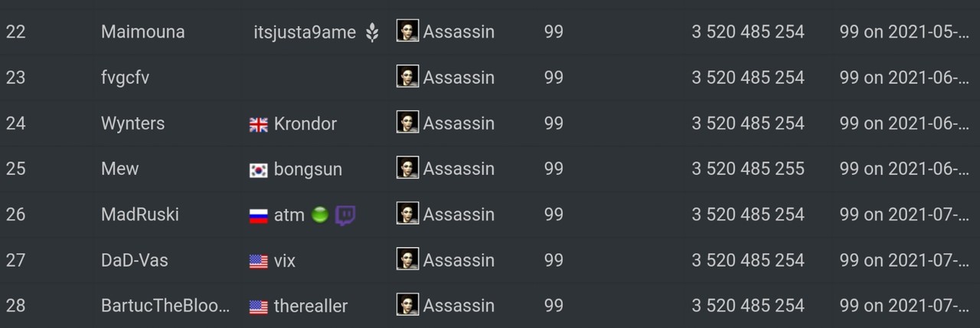The image size is (980, 328).
Task: Click the US flag next to vix
Action: click(259, 261)
